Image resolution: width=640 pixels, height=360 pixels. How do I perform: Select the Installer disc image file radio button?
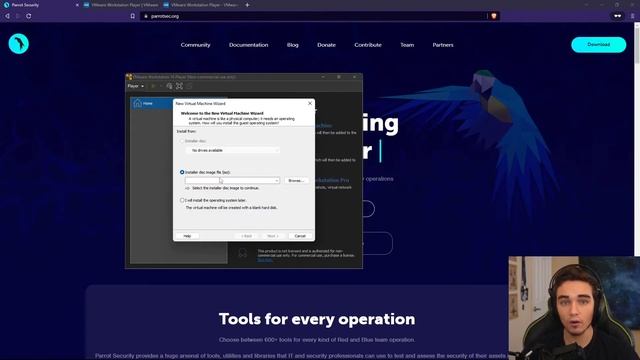click(182, 172)
